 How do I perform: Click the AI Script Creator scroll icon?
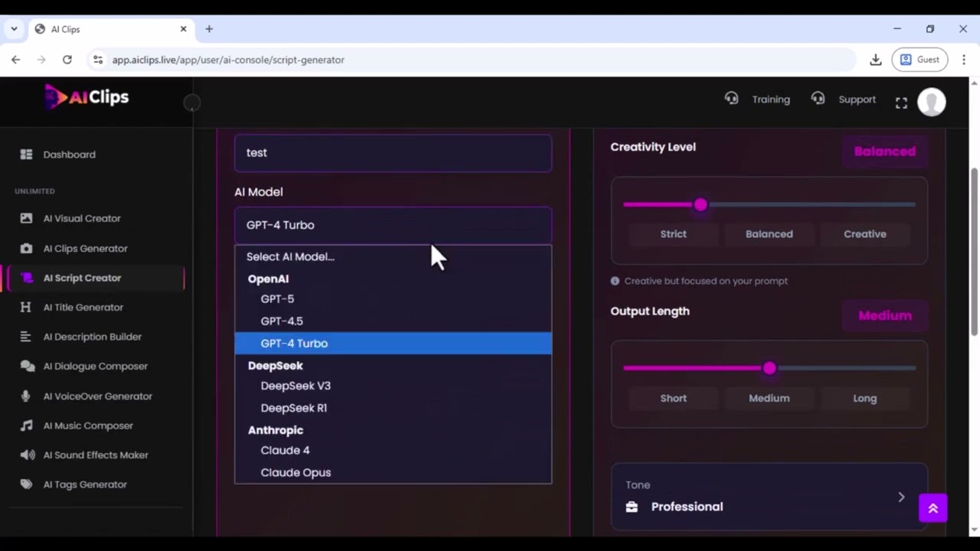tap(26, 278)
